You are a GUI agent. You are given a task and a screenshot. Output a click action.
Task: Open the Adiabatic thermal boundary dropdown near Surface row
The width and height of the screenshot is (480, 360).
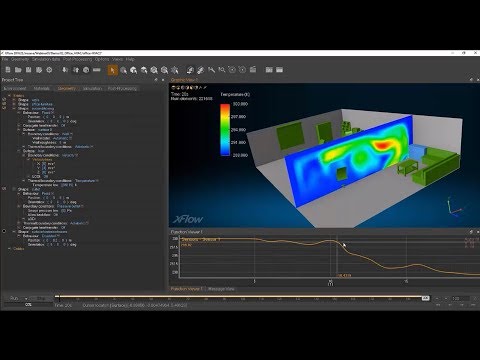(84, 147)
